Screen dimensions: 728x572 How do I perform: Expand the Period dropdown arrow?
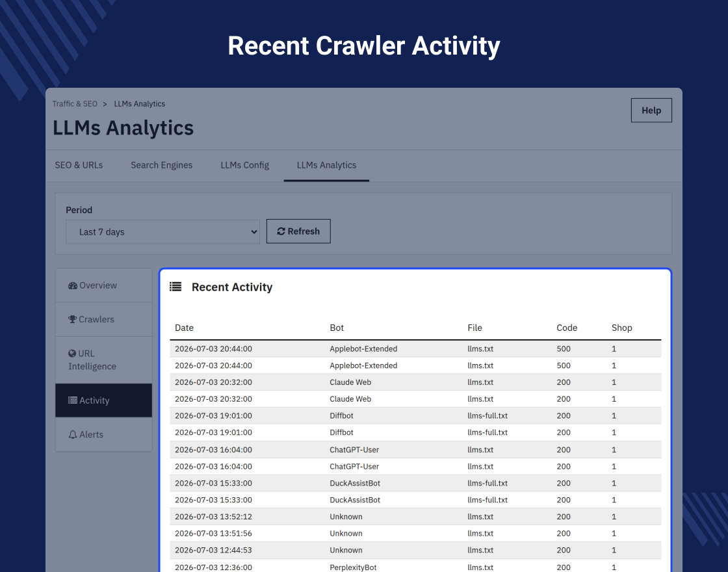254,231
